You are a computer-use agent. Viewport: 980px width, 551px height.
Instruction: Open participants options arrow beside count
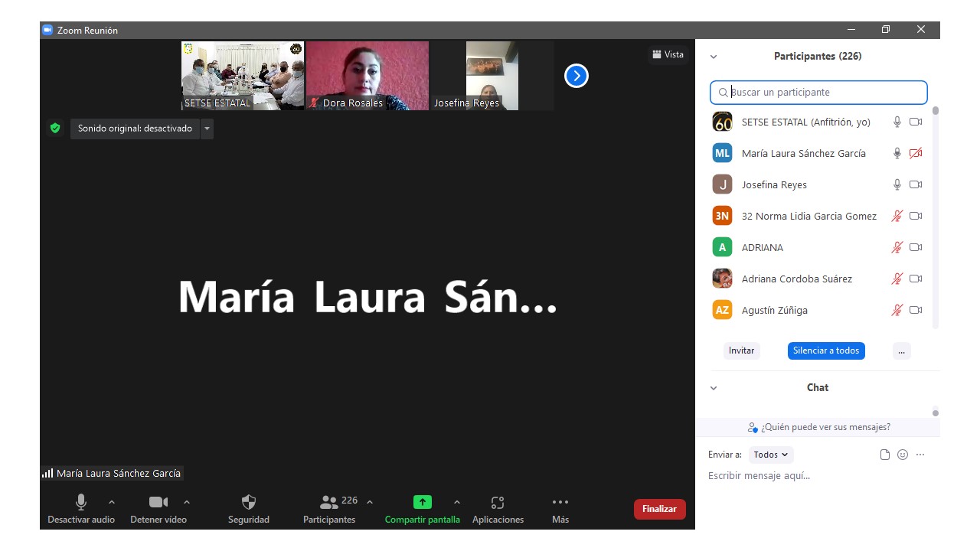pyautogui.click(x=370, y=502)
